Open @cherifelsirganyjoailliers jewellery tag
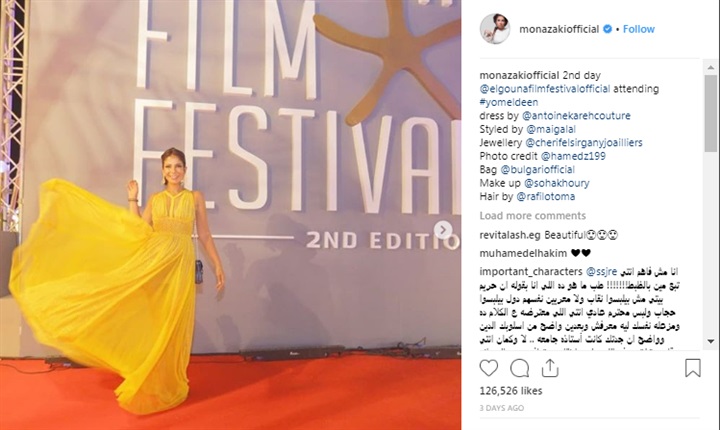Viewport: 720px width, 430px height. tap(584, 142)
